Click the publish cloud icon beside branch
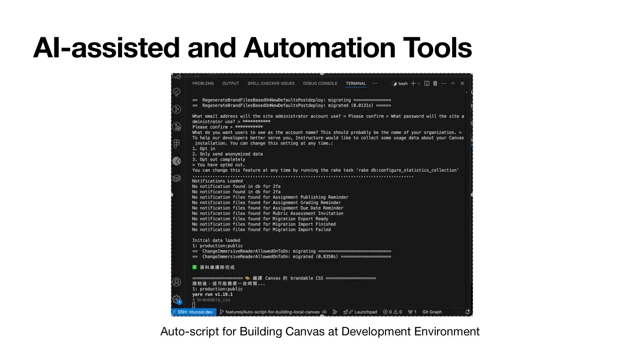644x362 pixels. (324, 312)
